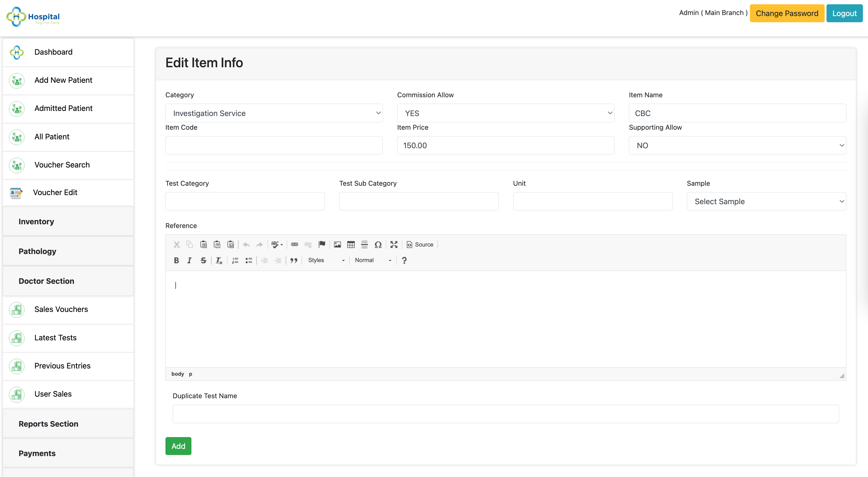Click the Item Price field
868x477 pixels.
505,146
